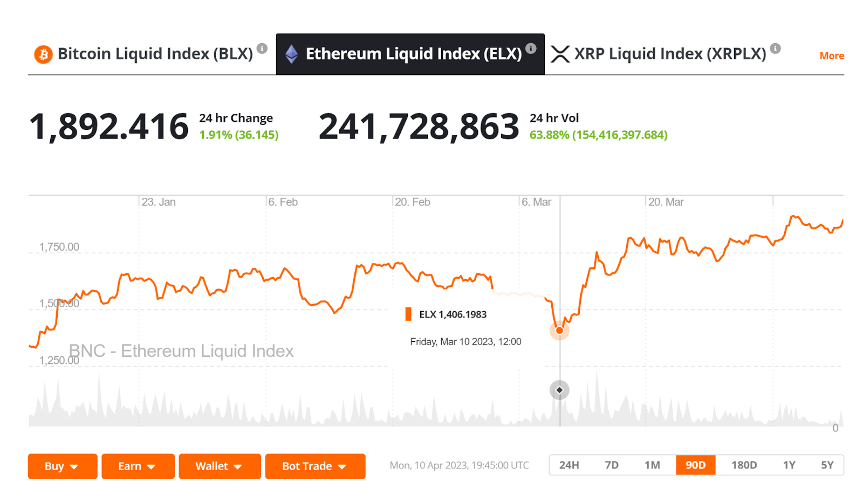Click the More link

tap(832, 56)
